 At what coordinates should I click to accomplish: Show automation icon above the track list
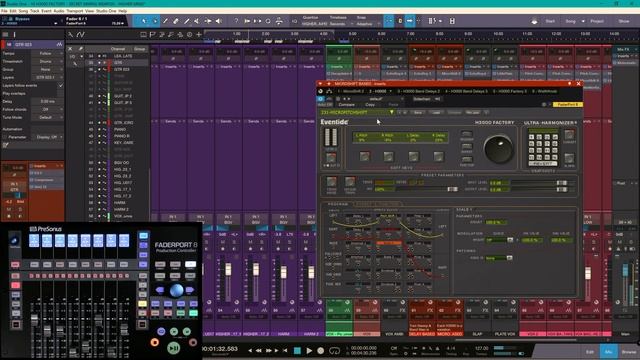click(80, 35)
